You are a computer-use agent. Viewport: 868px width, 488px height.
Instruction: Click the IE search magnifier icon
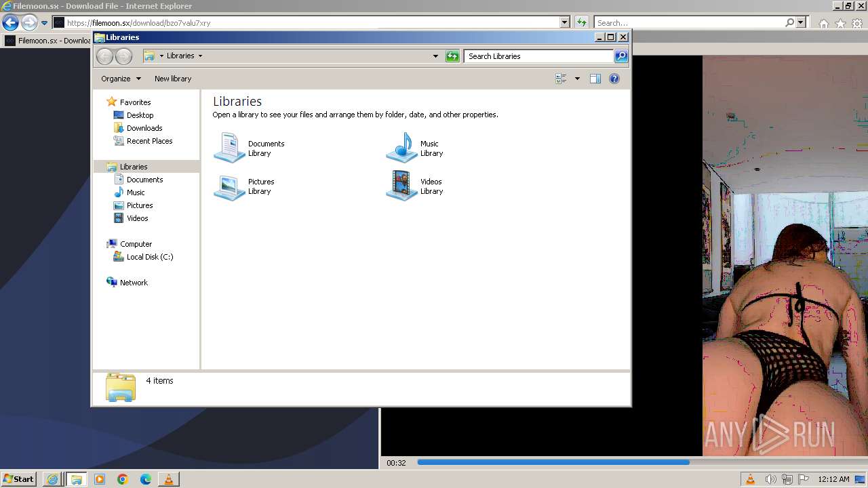[x=789, y=22]
